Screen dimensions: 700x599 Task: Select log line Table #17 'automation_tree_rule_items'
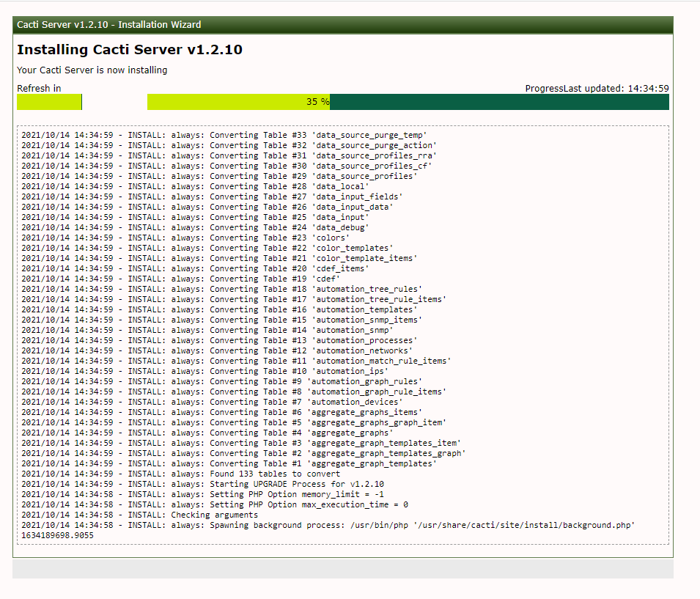(x=234, y=299)
